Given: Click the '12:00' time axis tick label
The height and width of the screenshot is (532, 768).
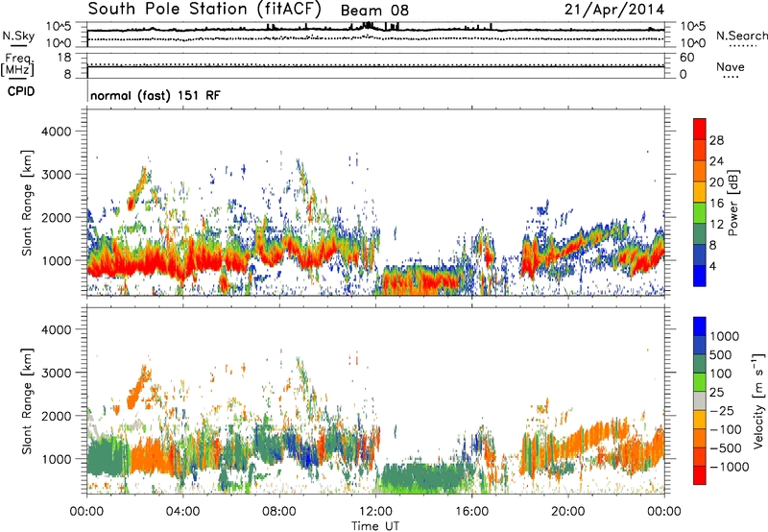Looking at the screenshot, I should 375,512.
